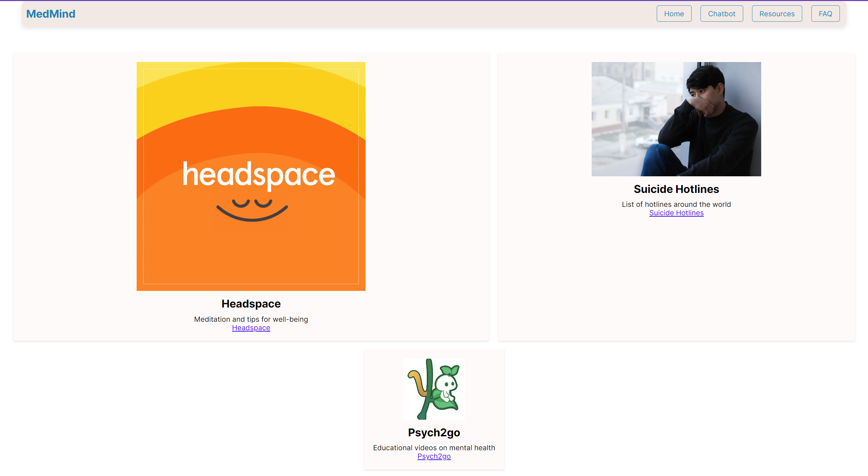Go to the Chatbot page
868x476 pixels.
[722, 14]
